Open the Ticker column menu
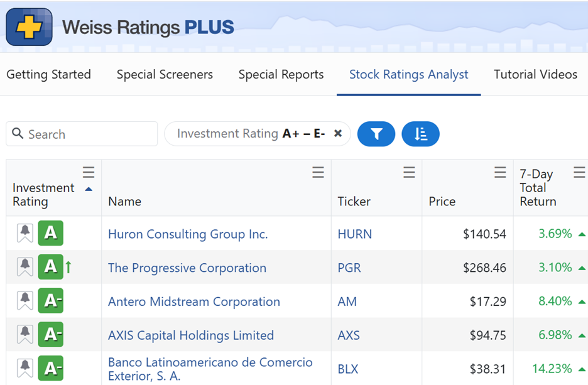 point(409,173)
